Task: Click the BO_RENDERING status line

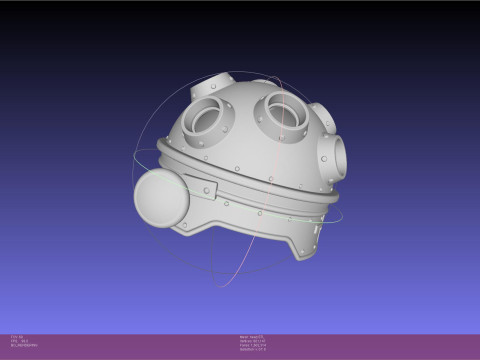Action: point(24,345)
